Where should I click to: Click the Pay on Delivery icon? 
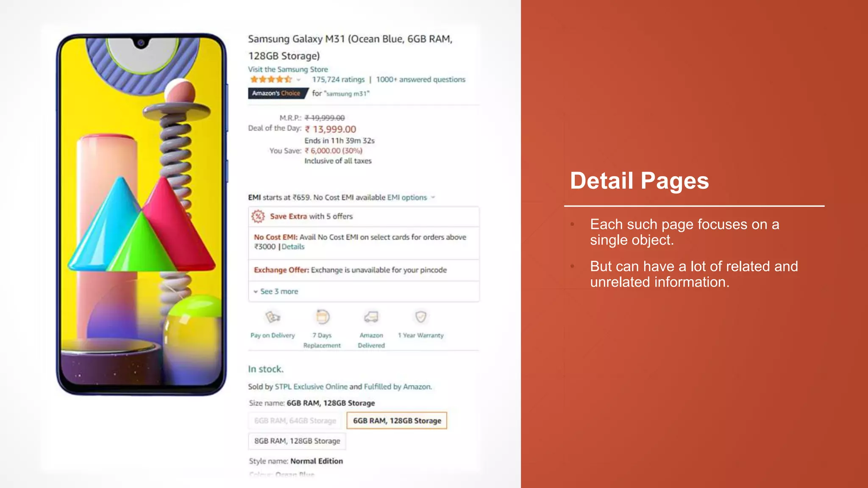tap(273, 317)
